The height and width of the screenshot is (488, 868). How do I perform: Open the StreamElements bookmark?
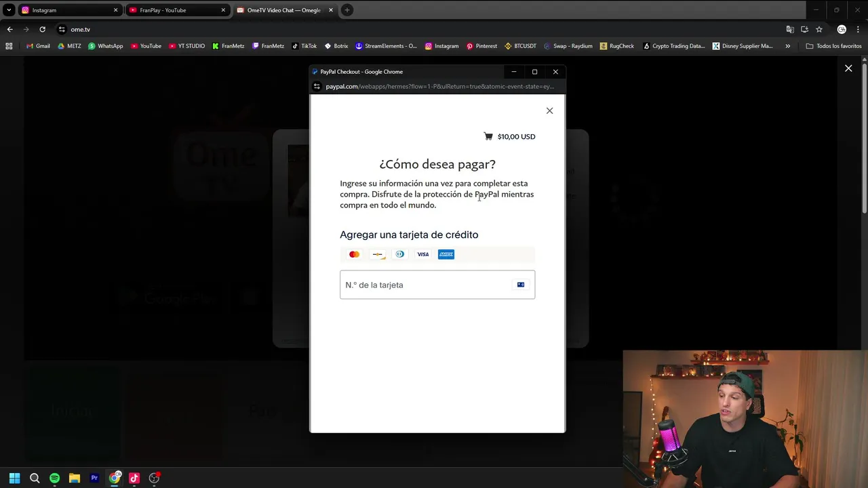point(387,46)
